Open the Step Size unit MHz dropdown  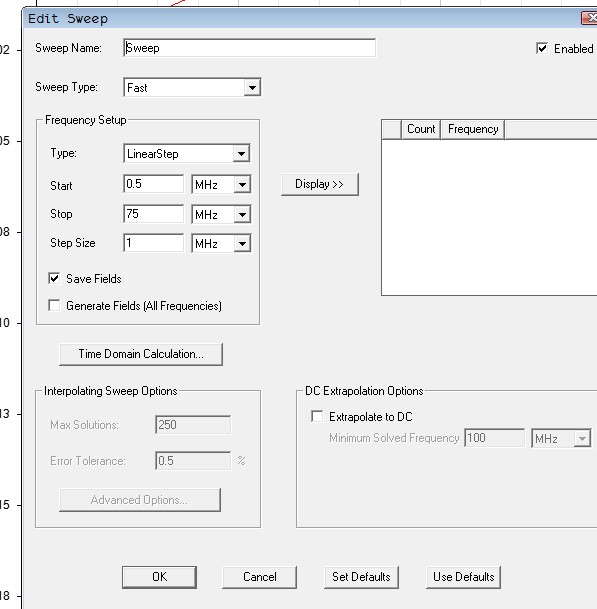point(221,244)
